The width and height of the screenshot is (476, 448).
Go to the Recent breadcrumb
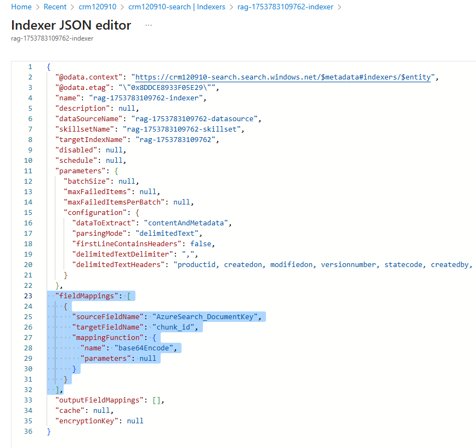tap(55, 7)
